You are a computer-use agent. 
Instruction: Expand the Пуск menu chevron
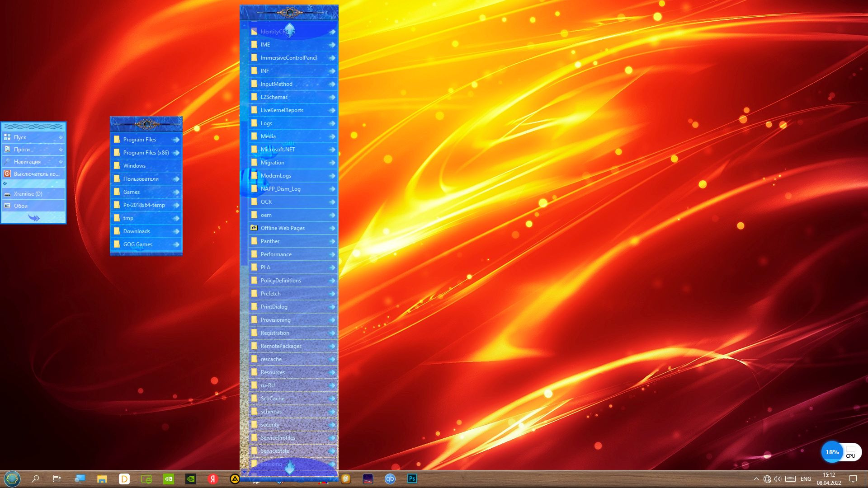coord(61,137)
